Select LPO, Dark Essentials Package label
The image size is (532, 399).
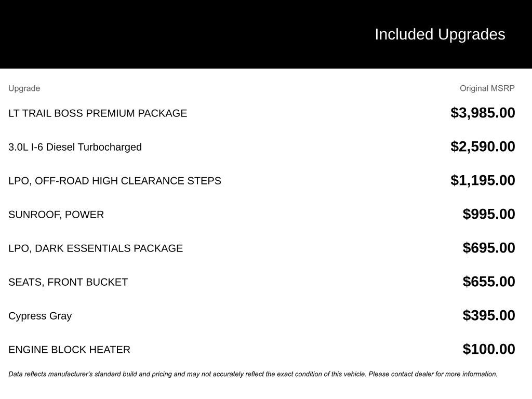96,248
